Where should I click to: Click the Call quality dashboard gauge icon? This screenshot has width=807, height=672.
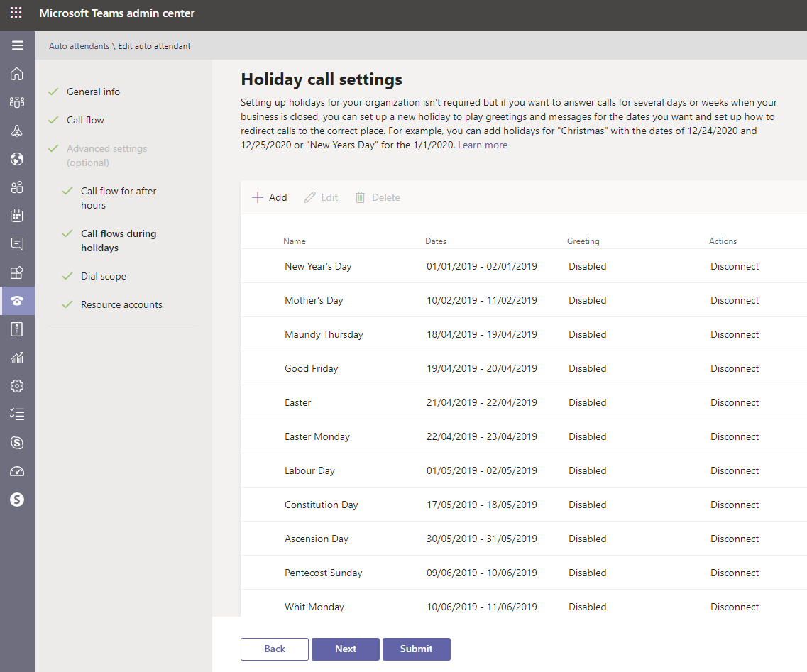tap(18, 470)
